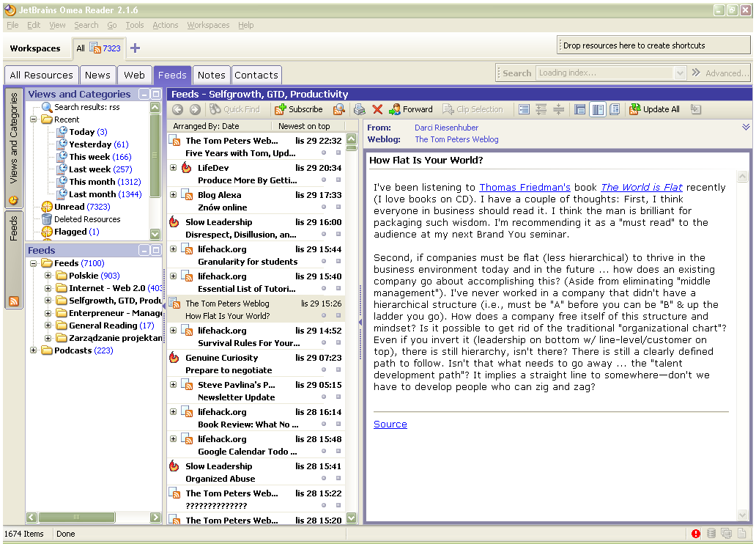
Task: Expand the LifeDev thread in article list
Action: [x=173, y=167]
